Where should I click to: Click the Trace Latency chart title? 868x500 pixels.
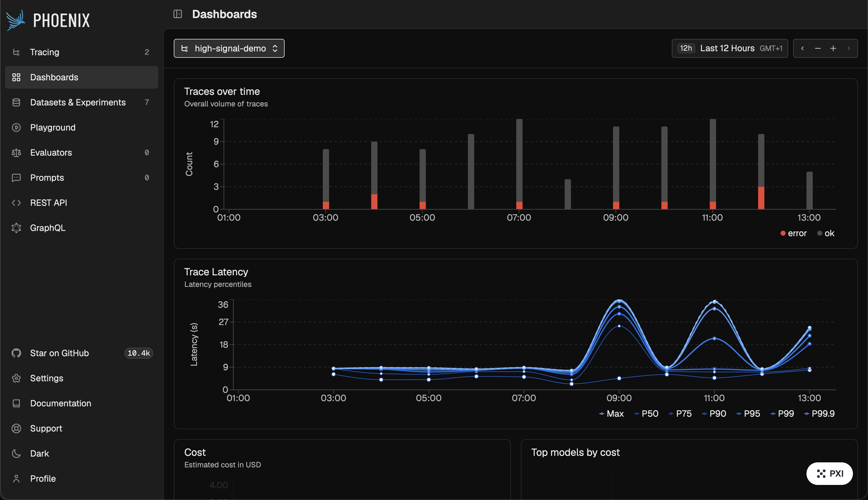216,272
